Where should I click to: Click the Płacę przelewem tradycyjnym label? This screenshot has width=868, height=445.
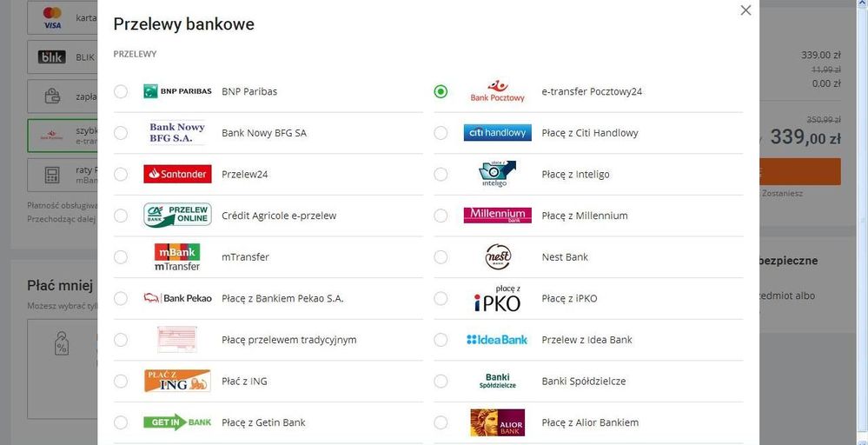pos(289,340)
